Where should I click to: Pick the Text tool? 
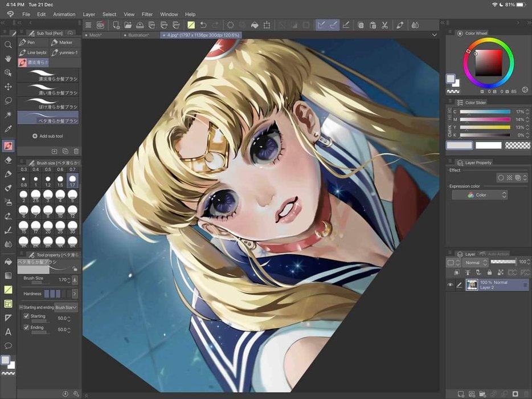click(x=8, y=332)
